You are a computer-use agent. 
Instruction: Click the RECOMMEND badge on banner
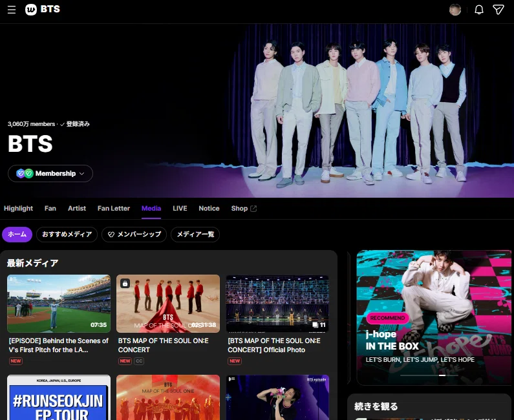click(x=387, y=318)
